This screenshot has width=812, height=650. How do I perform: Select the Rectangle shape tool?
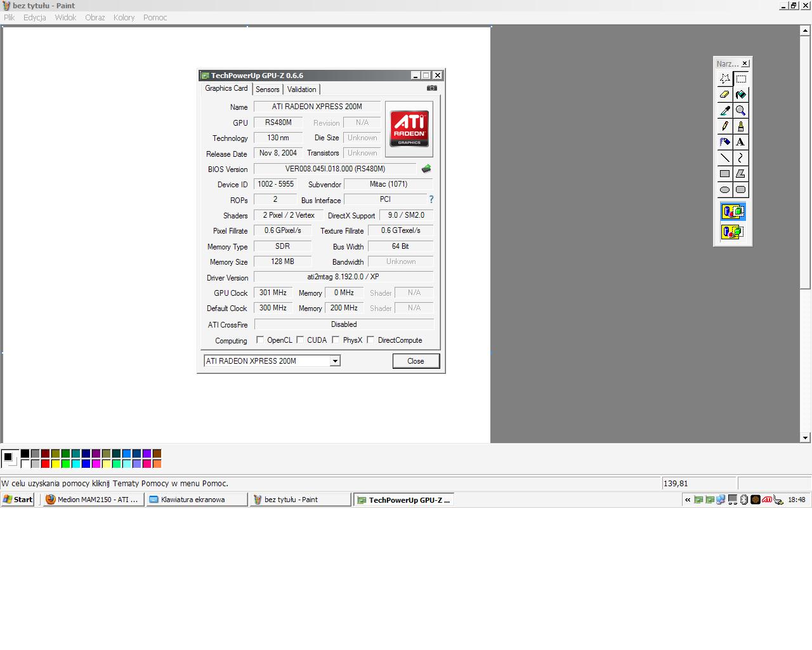coord(725,174)
